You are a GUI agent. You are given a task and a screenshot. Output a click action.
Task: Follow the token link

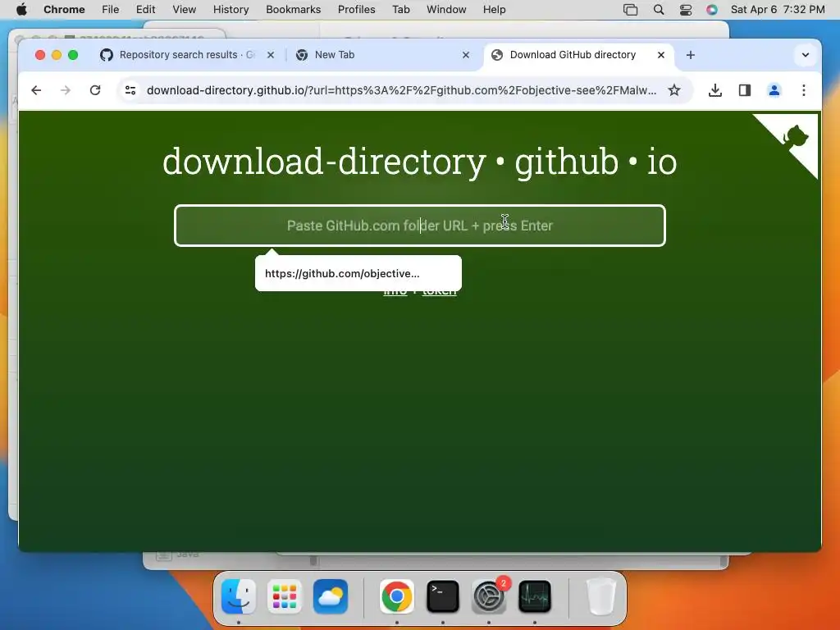coord(440,291)
